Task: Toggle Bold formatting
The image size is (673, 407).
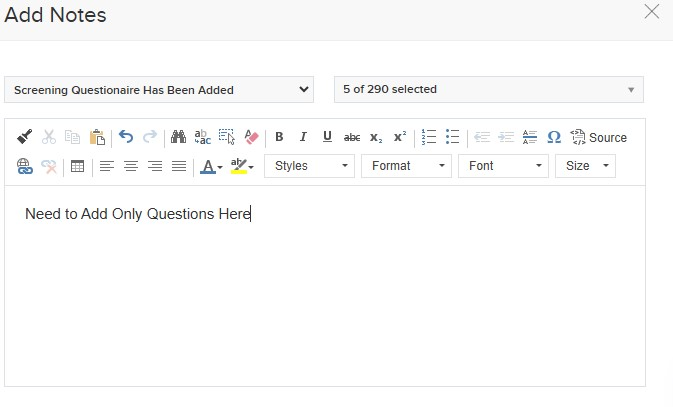Action: [279, 138]
